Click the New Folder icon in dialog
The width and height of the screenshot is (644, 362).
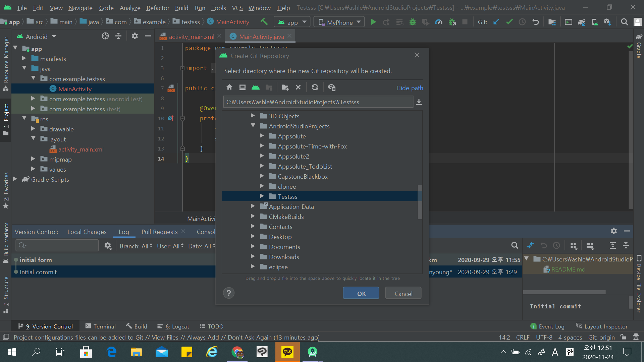[285, 87]
